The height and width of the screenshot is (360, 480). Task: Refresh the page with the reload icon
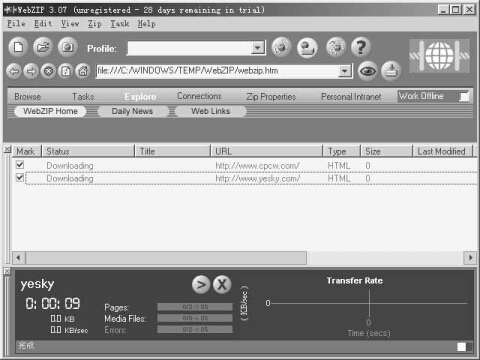(66, 71)
